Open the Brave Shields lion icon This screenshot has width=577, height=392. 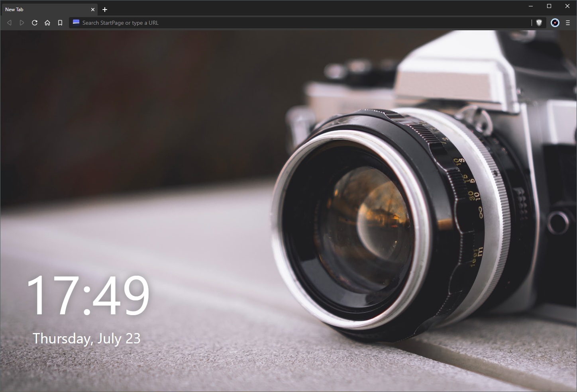coord(539,23)
